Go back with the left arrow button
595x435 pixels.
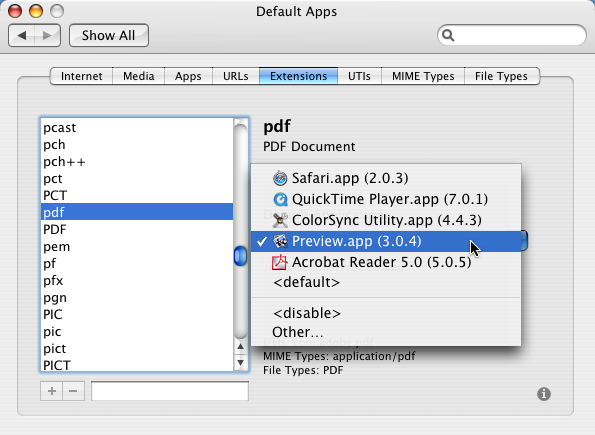(22, 35)
